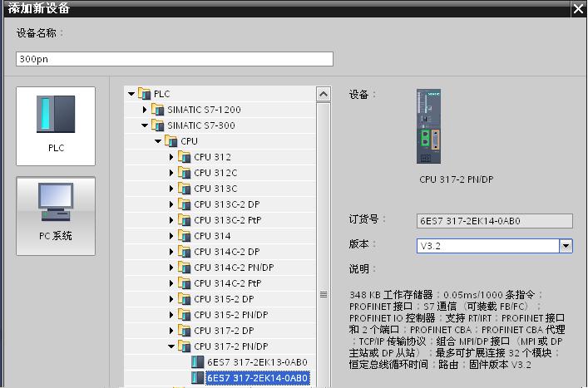Click the 说明 description text block
The width and height of the screenshot is (588, 388).
pyautogui.click(x=457, y=330)
